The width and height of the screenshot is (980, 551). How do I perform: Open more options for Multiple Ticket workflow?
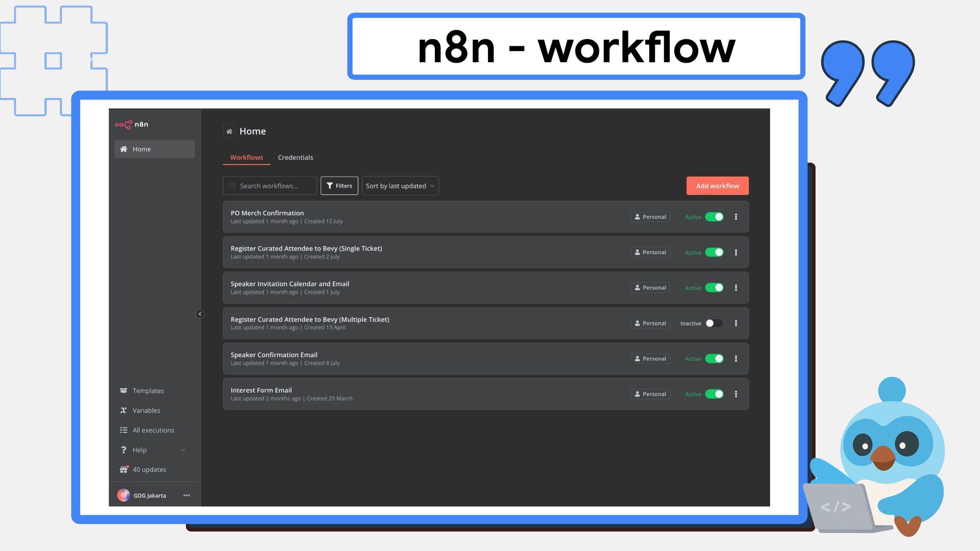pos(736,323)
